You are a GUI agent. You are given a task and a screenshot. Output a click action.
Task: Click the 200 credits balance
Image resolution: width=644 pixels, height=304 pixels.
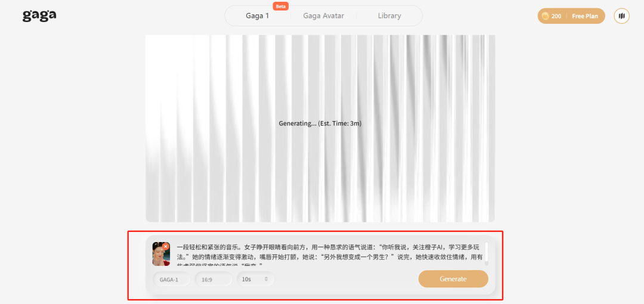point(556,16)
